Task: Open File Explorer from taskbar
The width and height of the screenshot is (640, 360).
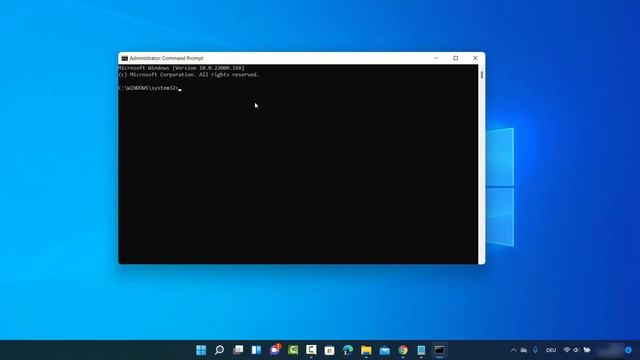Action: [366, 350]
